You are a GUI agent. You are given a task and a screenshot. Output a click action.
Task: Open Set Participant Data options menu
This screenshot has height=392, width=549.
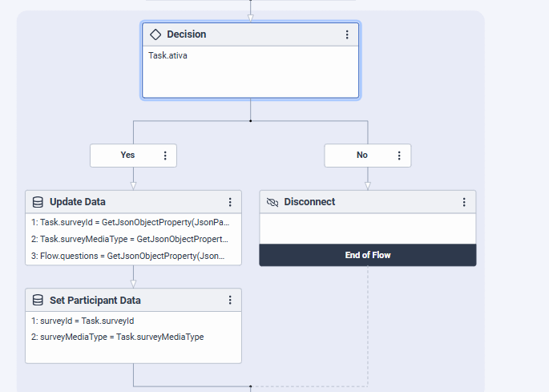[x=230, y=301]
